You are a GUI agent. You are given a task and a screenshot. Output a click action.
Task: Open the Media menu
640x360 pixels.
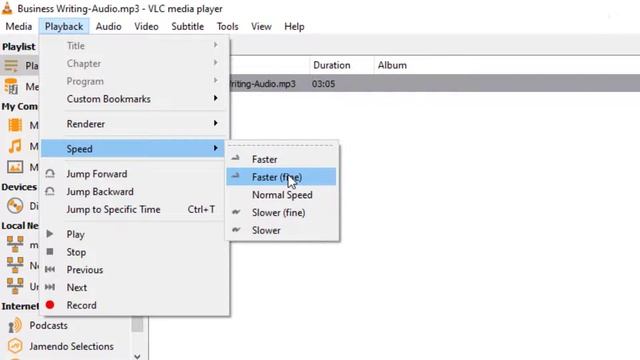pos(19,27)
